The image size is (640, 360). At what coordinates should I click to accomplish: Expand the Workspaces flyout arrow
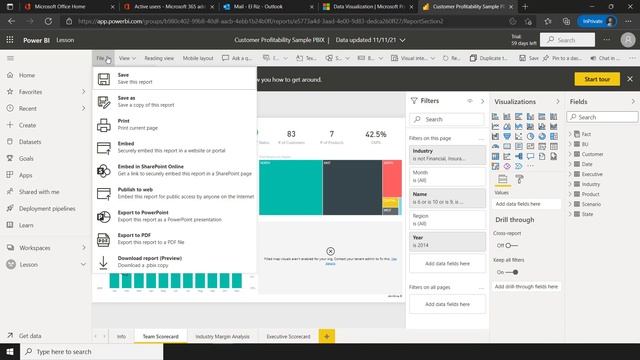83,248
